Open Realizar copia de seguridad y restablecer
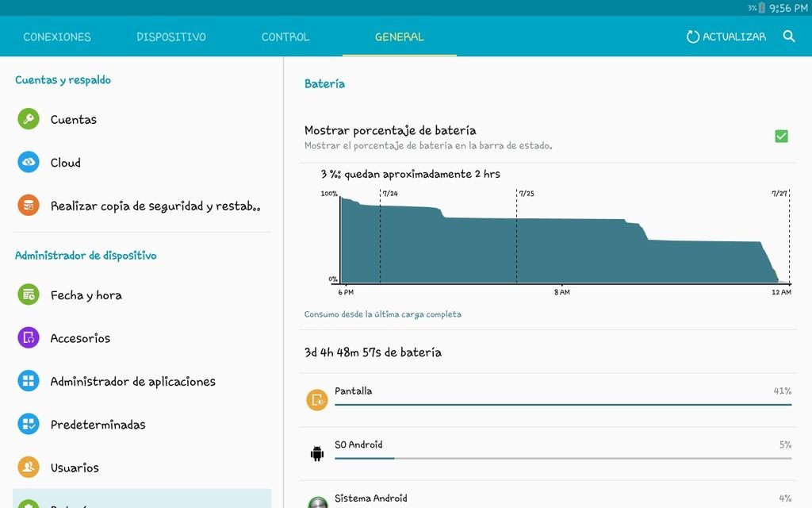 pyautogui.click(x=141, y=206)
